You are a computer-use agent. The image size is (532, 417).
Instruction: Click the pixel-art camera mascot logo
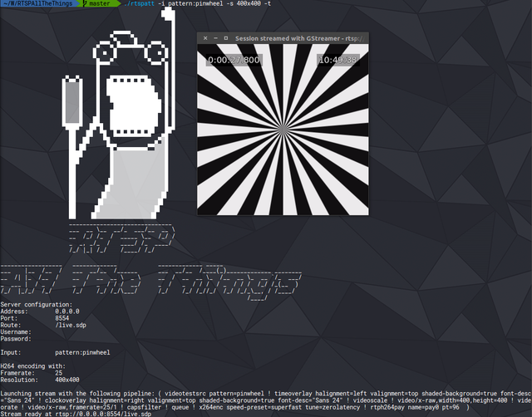[x=119, y=114]
